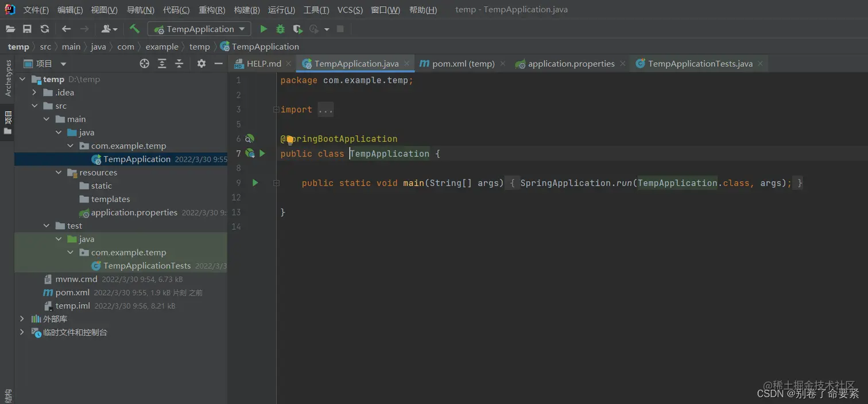The height and width of the screenshot is (404, 868).
Task: Switch to the TempApplicationTests.java tab
Action: pos(700,64)
